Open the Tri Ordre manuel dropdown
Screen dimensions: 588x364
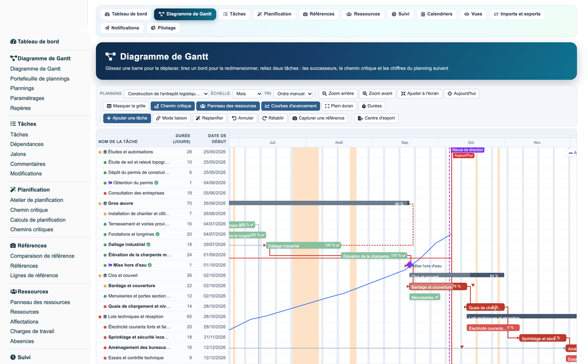(293, 94)
